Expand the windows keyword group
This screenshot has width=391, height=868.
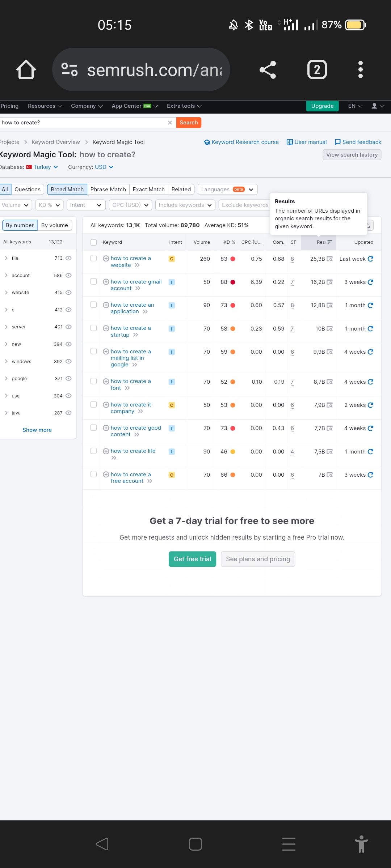click(6, 362)
